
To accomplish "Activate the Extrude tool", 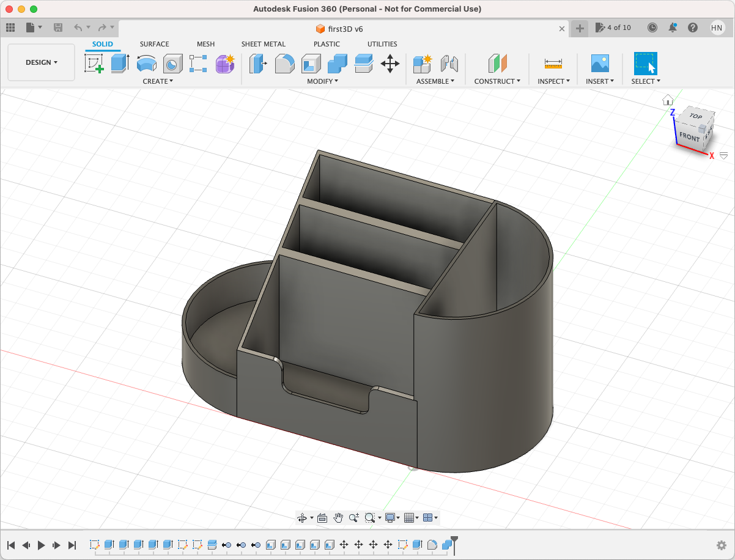I will tap(120, 64).
